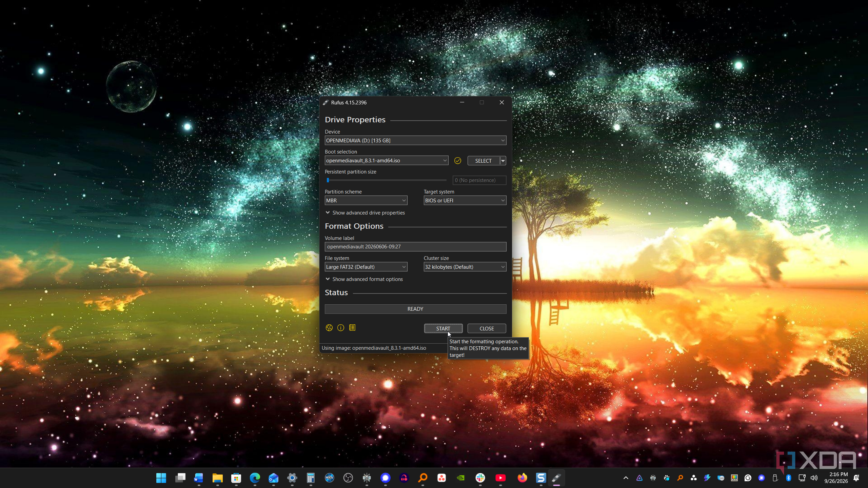Viewport: 868px width, 488px height.
Task: Adjust the Persistent partition size slider
Action: click(x=386, y=180)
